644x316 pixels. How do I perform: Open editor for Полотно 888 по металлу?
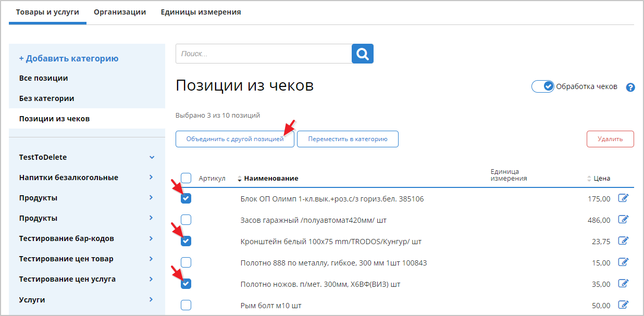pos(623,262)
